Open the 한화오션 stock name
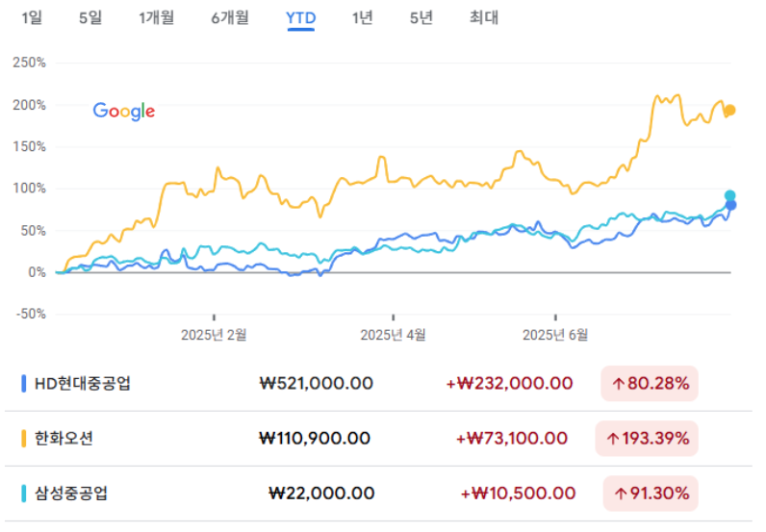Screen dimensions: 766x532 pos(66,439)
